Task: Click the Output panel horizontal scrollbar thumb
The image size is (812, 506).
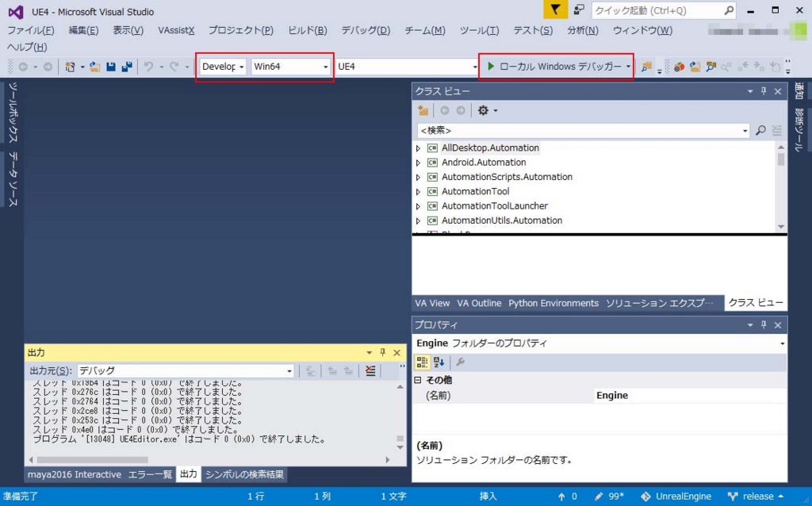Action: pyautogui.click(x=92, y=460)
